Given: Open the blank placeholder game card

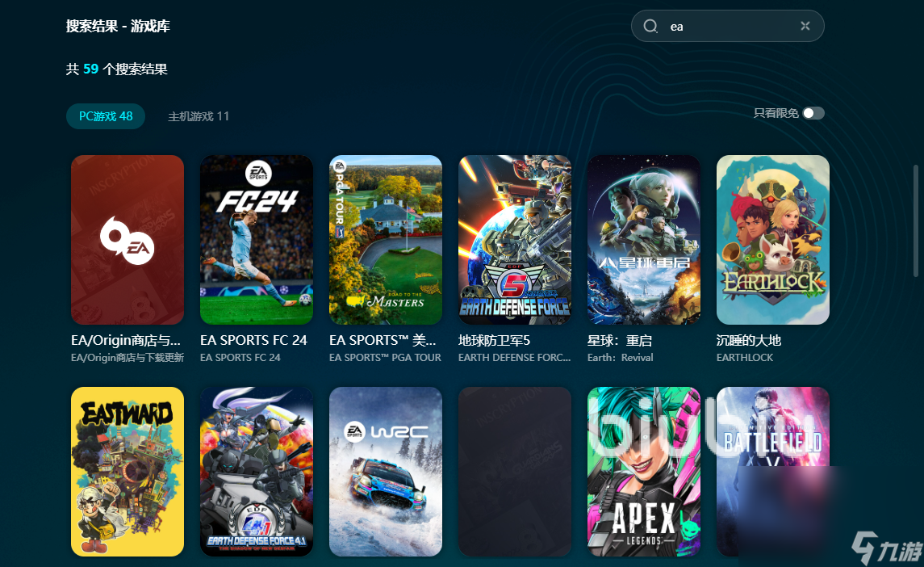Looking at the screenshot, I should point(514,472).
